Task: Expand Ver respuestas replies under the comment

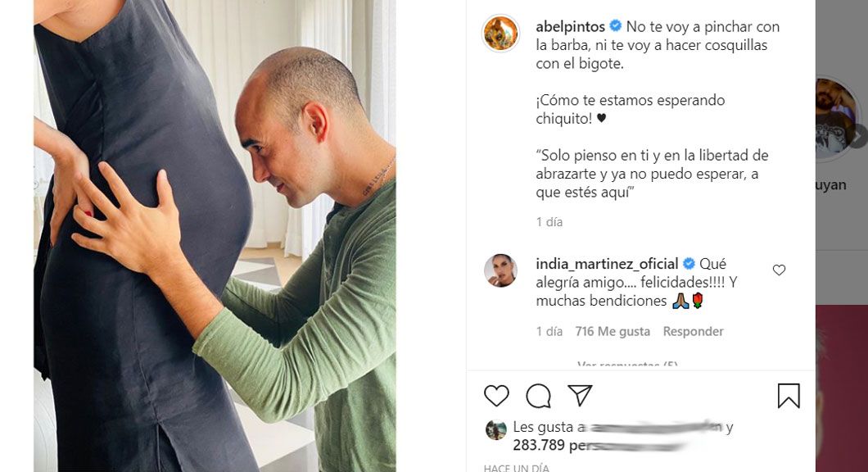Action: click(x=627, y=365)
